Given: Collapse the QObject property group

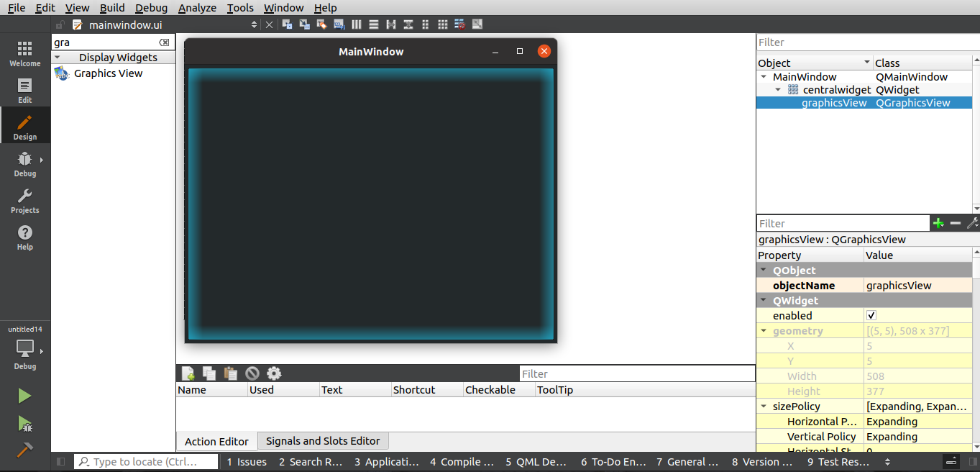Looking at the screenshot, I should (764, 271).
